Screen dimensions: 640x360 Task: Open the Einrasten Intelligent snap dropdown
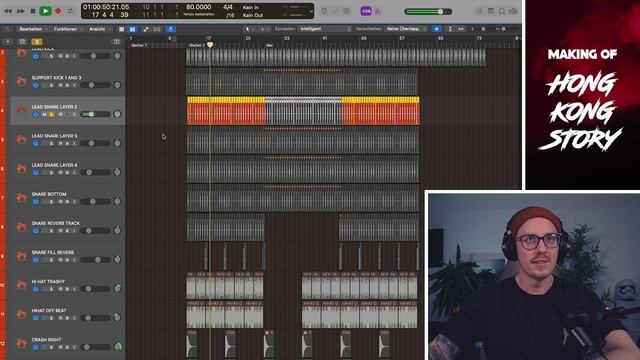click(325, 29)
